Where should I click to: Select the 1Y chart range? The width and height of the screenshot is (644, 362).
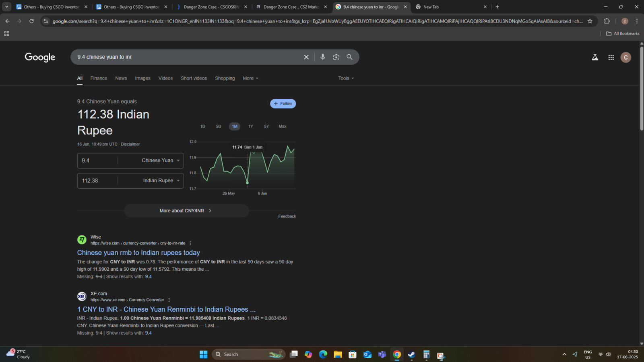click(x=251, y=127)
